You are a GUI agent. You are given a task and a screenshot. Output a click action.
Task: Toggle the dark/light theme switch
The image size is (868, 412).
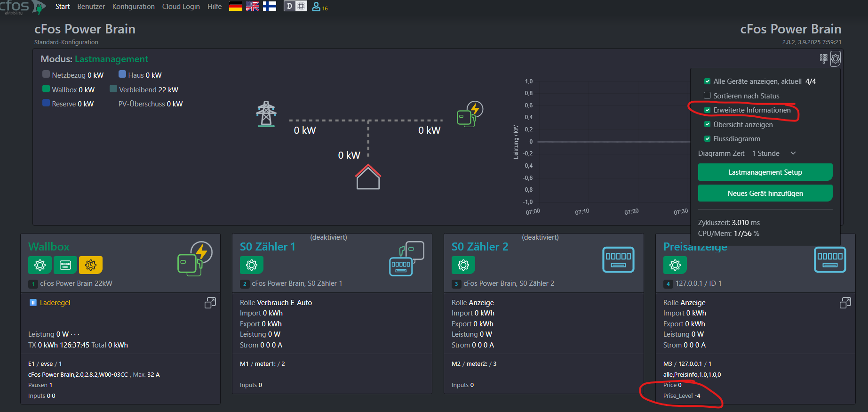295,6
